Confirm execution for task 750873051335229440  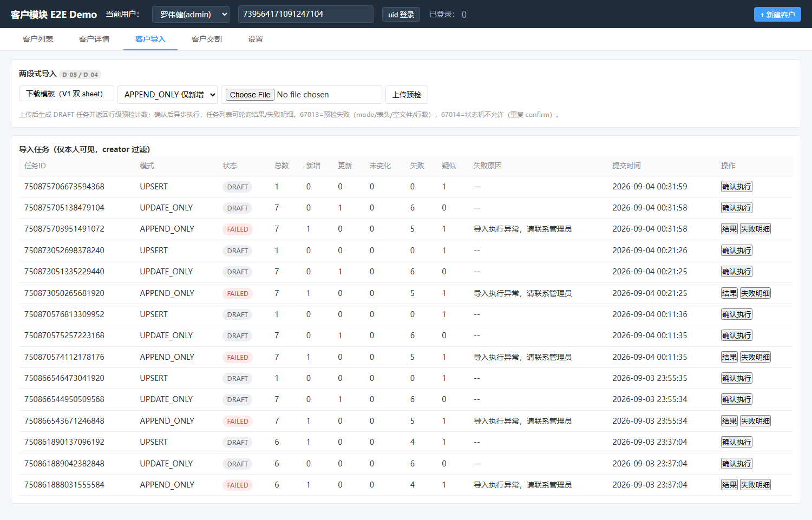point(736,272)
